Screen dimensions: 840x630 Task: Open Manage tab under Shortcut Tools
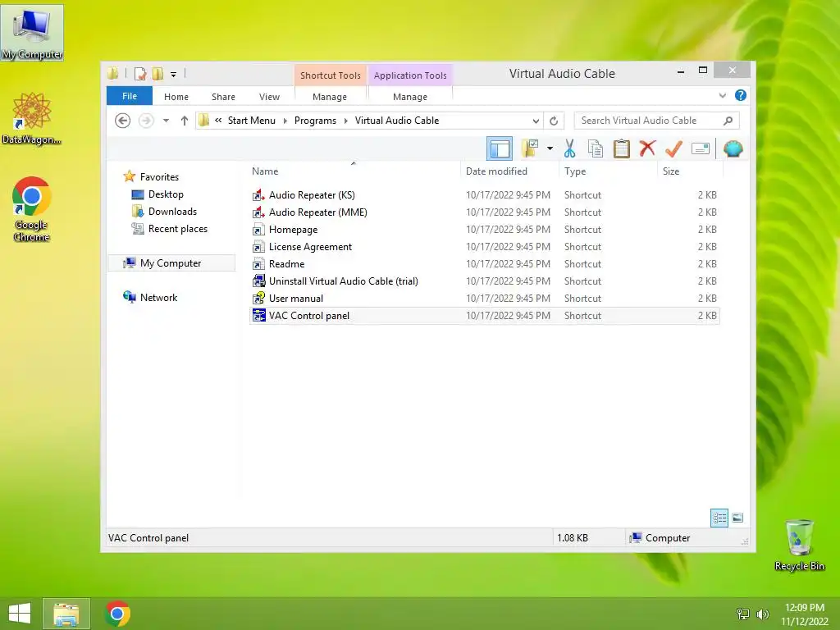coord(330,97)
